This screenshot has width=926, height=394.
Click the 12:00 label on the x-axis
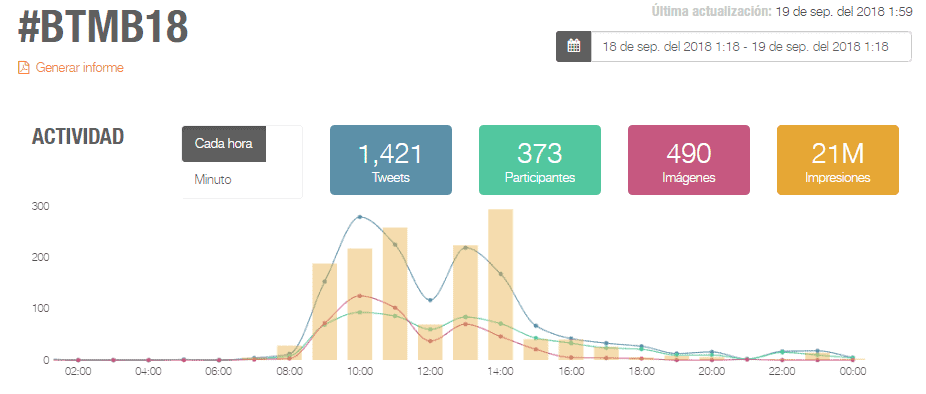click(x=430, y=372)
